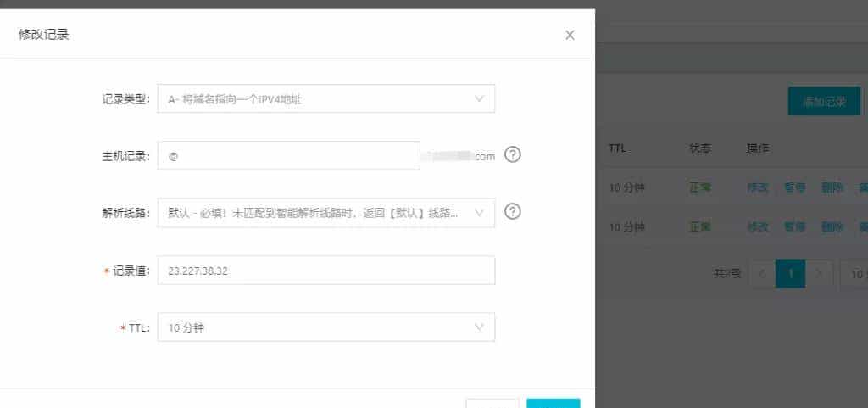The width and height of the screenshot is (868, 408).
Task: Open the 记录类型 dropdown
Action: coord(326,99)
